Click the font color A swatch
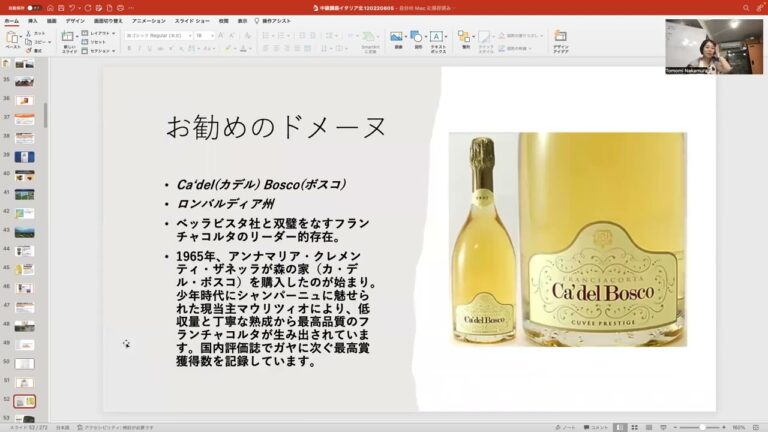This screenshot has height=432, width=768. click(243, 48)
